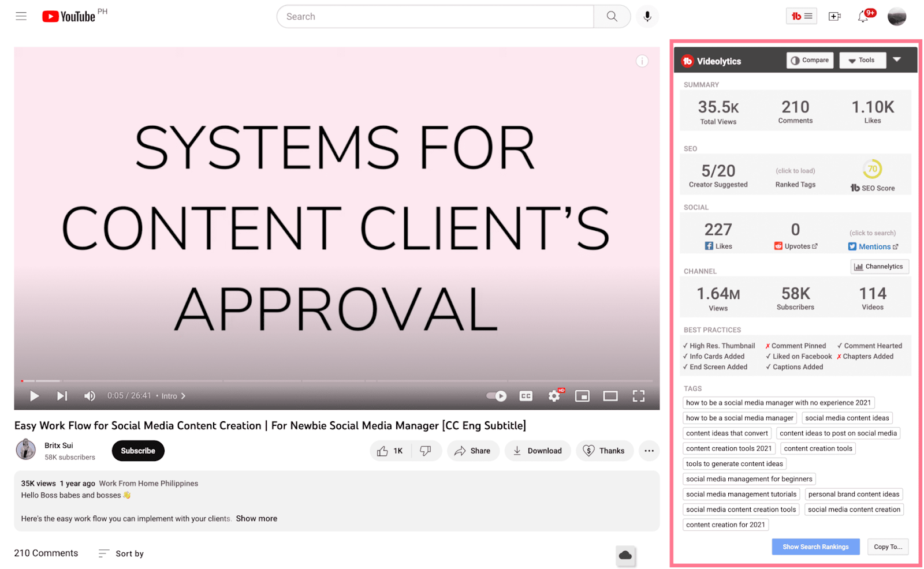Viewport: 924px width, 569px height.
Task: Open the Sort by comments dropdown
Action: 121,553
